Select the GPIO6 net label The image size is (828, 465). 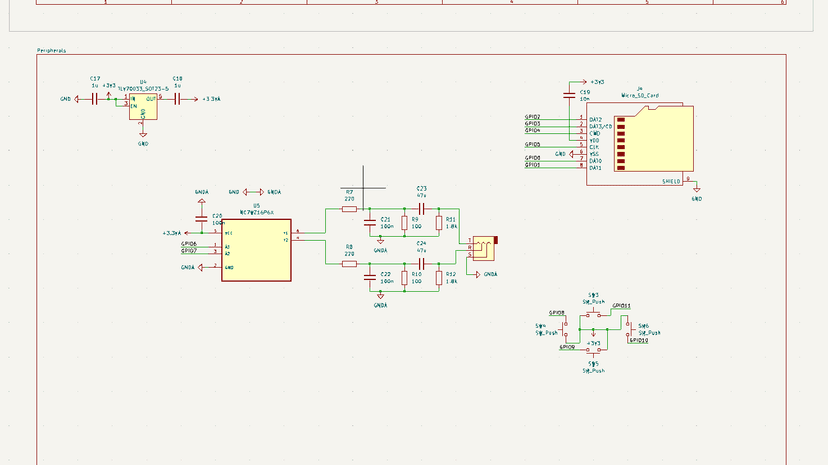pyautogui.click(x=189, y=244)
